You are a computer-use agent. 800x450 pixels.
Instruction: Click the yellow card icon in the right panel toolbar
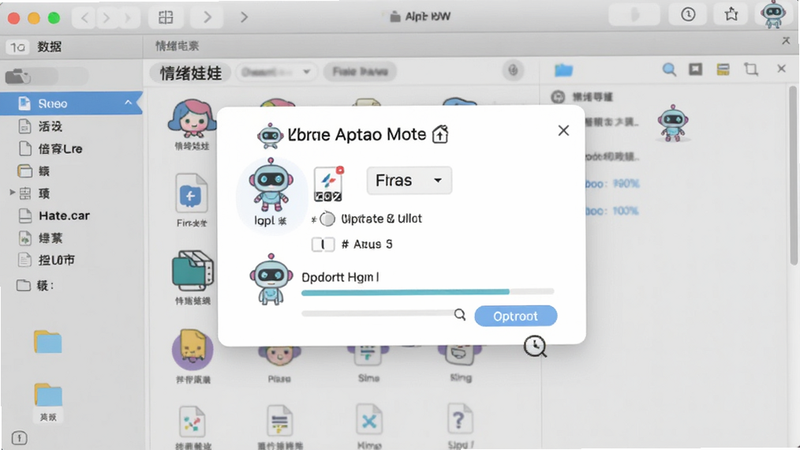click(x=723, y=69)
